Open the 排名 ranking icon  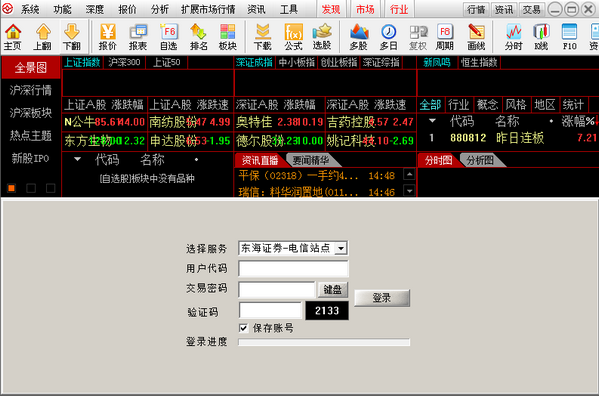pos(199,37)
